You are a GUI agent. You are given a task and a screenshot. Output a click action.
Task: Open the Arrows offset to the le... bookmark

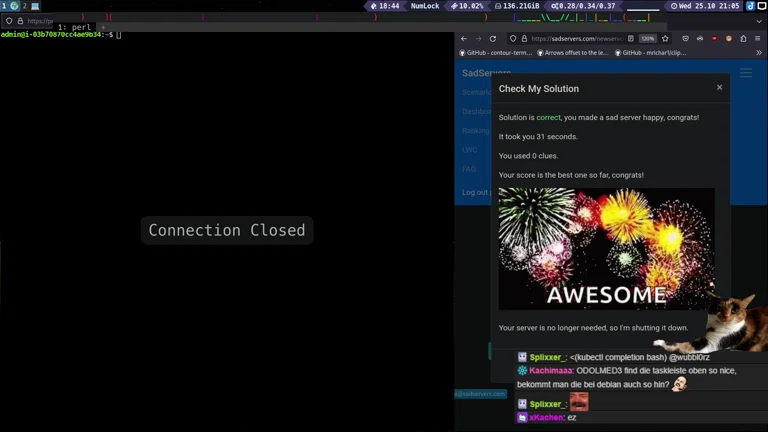pos(573,53)
